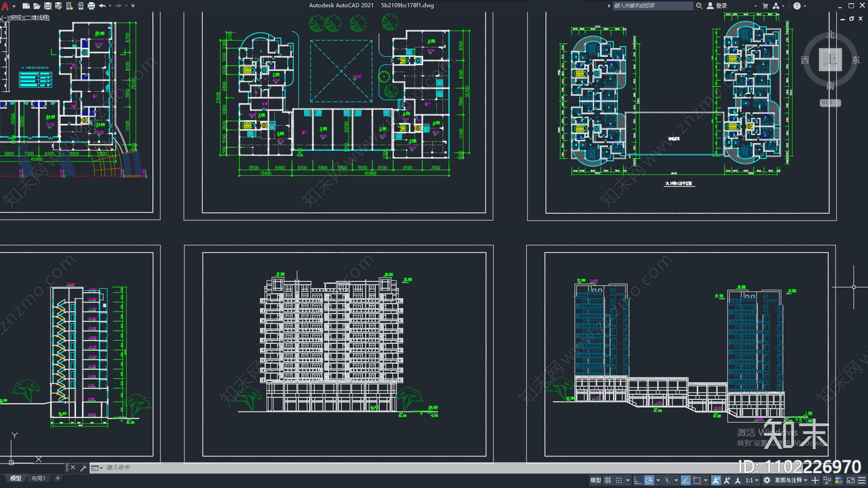Open the Autodesk App Store cart icon
The width and height of the screenshot is (868, 488).
(765, 5)
